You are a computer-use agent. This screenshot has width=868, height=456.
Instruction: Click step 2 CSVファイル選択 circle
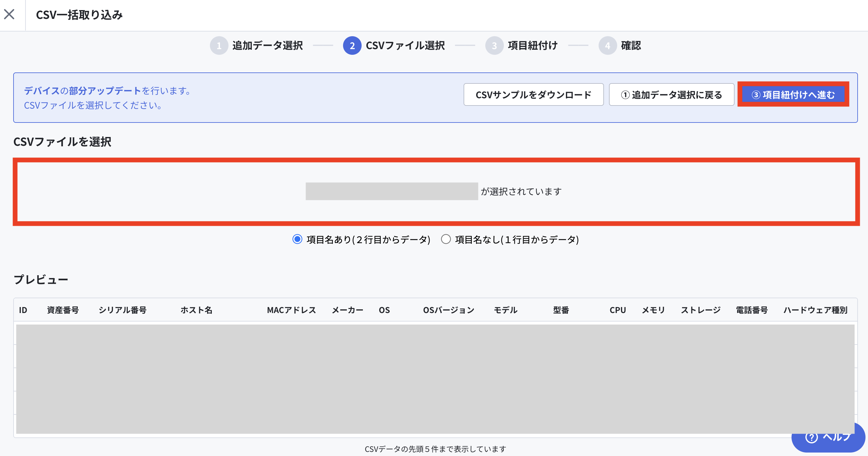(352, 46)
